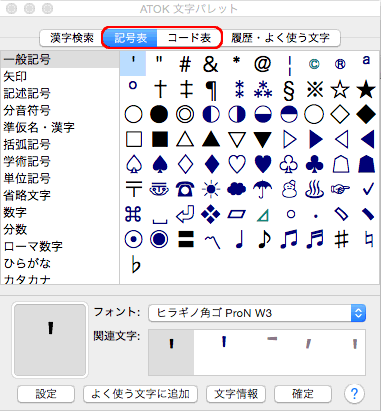The image size is (381, 411).
Task: Select the hot springs ♨ symbol
Action: (314, 189)
